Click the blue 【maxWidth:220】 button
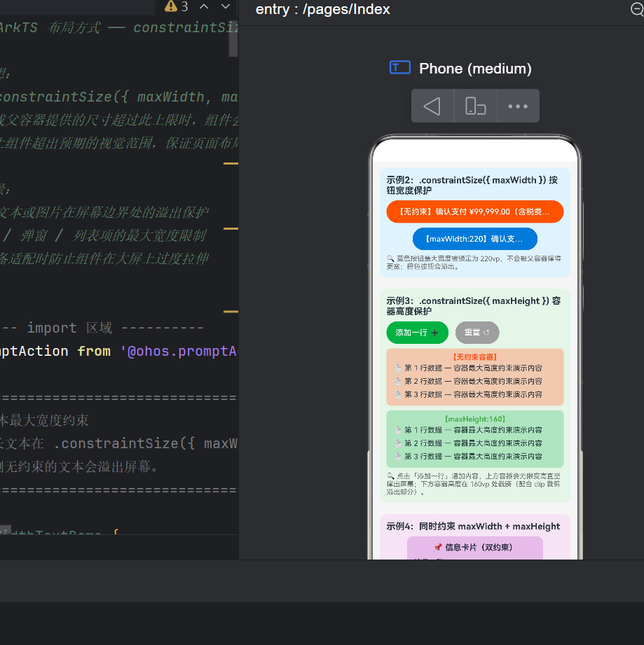This screenshot has height=645, width=644. pos(475,239)
